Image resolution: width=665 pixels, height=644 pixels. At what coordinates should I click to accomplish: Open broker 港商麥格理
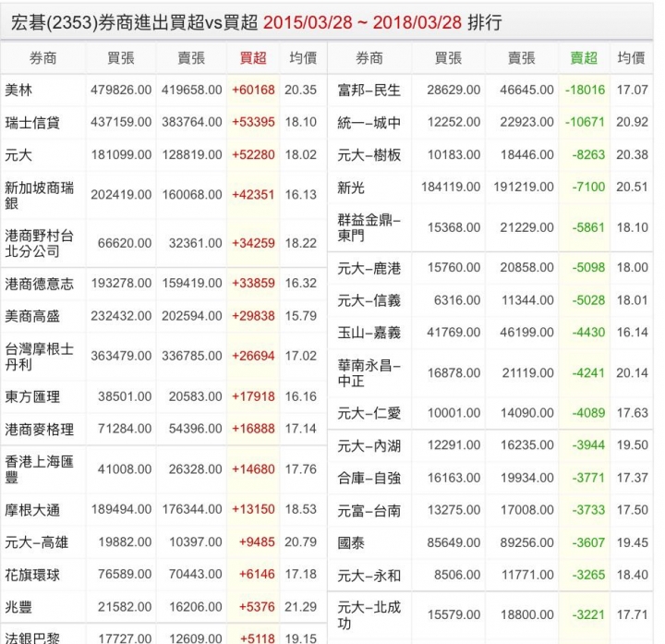pos(40,430)
